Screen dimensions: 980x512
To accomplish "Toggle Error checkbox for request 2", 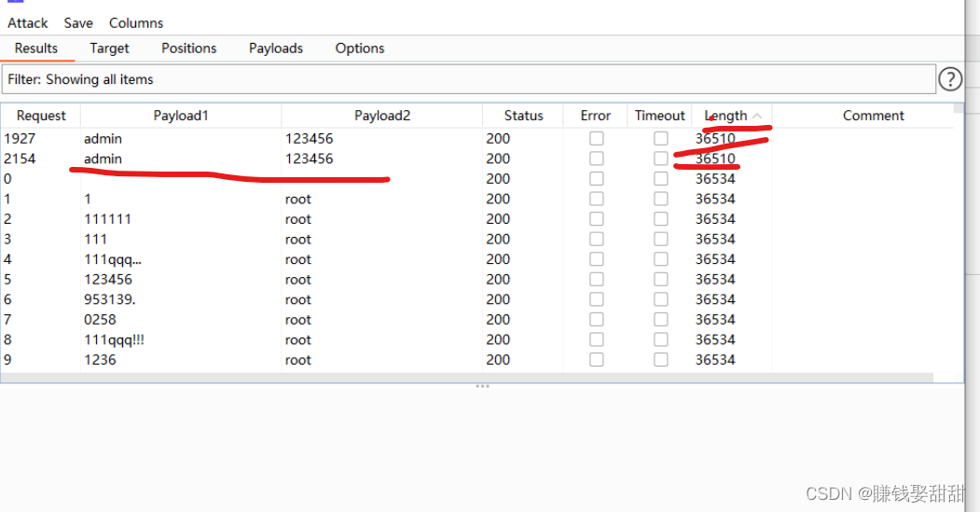I will tap(596, 219).
